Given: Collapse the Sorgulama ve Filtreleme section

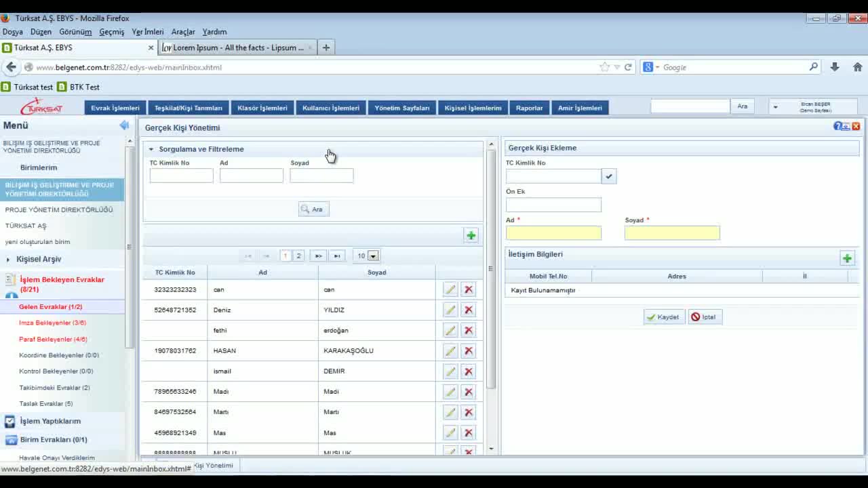Looking at the screenshot, I should pyautogui.click(x=151, y=149).
